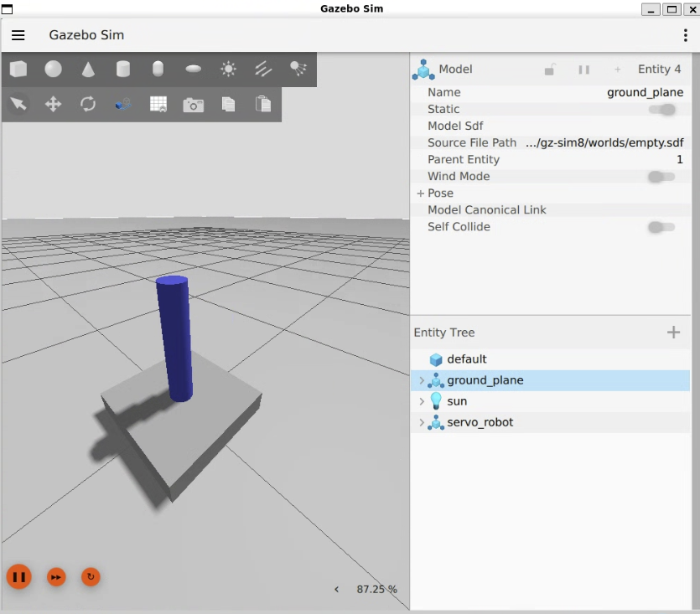Take a screenshot with camera icon

194,105
